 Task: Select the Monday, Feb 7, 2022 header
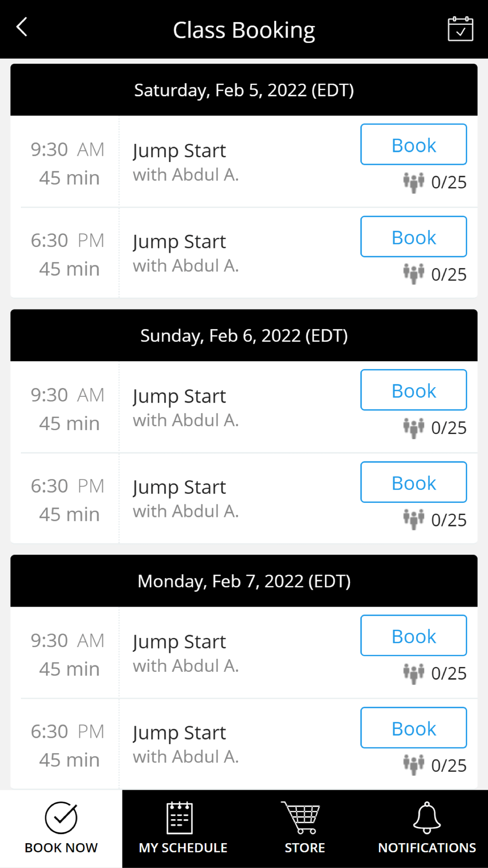244,581
